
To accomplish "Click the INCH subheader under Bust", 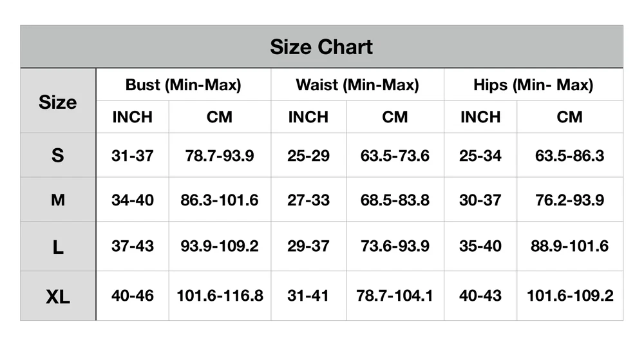I will 133,117.
